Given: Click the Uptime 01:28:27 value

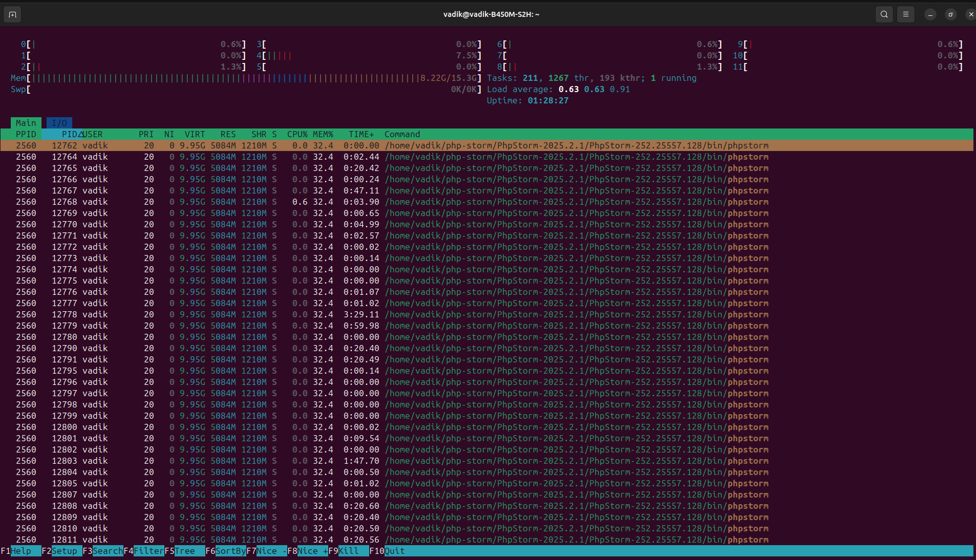Looking at the screenshot, I should (548, 100).
